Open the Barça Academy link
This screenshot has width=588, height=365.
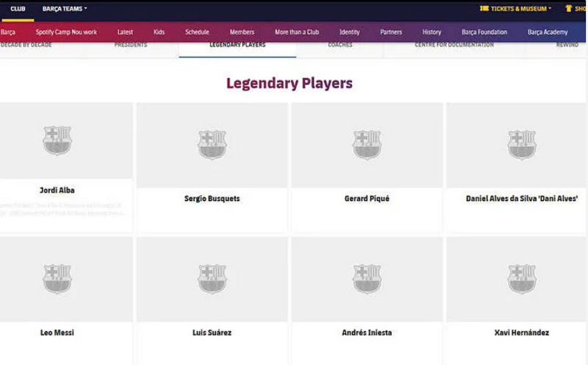[x=548, y=32]
